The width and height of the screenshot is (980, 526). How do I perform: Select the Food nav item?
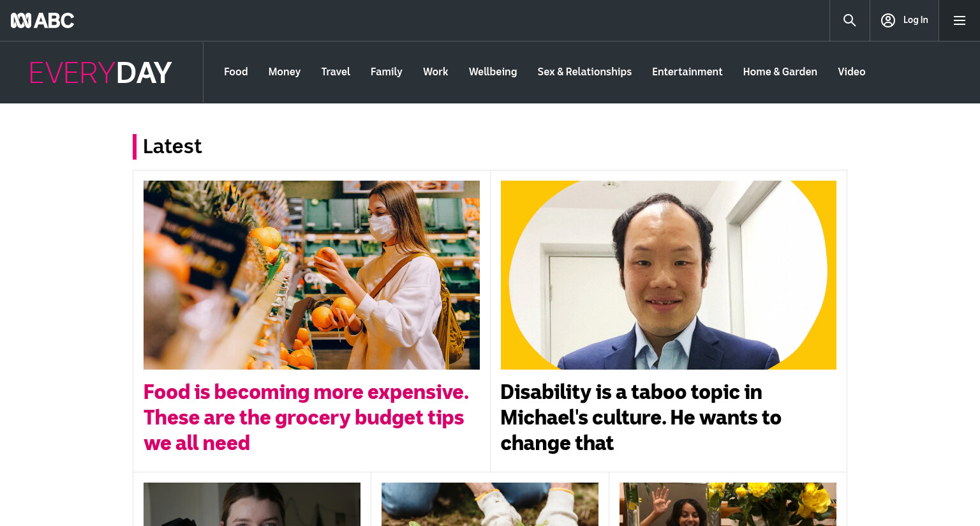pos(235,72)
